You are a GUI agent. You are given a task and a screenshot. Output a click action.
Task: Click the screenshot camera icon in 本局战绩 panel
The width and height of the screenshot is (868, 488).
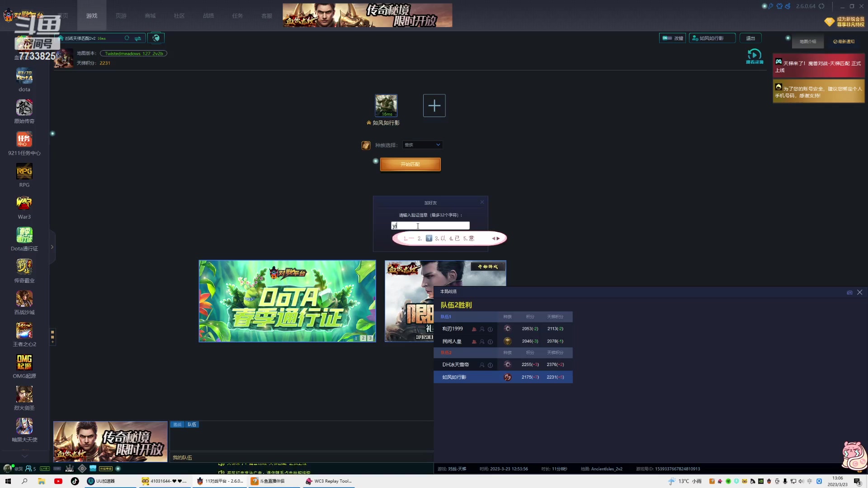click(849, 292)
